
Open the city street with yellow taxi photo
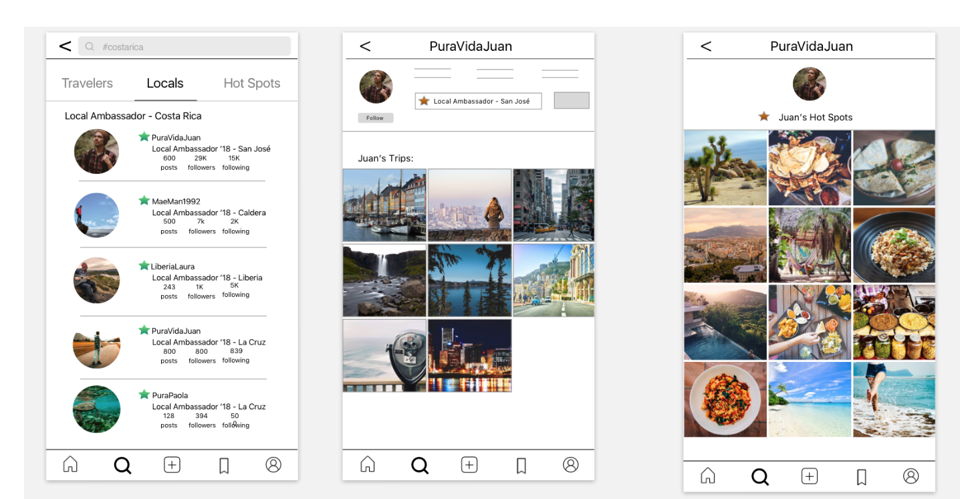click(x=554, y=205)
